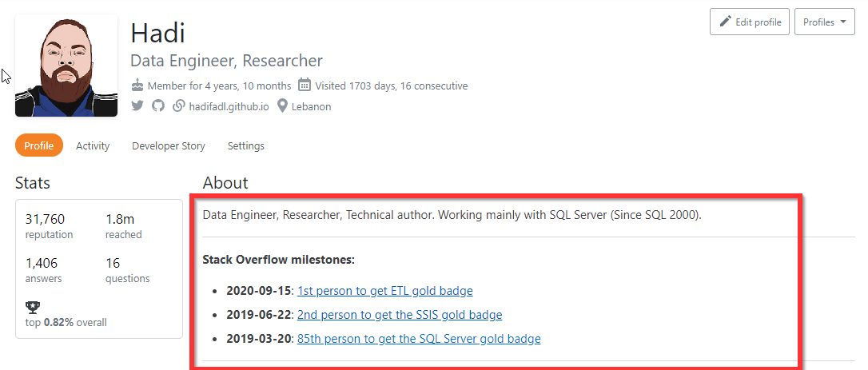This screenshot has height=370, width=868.
Task: Click the website link chain icon
Action: click(179, 106)
